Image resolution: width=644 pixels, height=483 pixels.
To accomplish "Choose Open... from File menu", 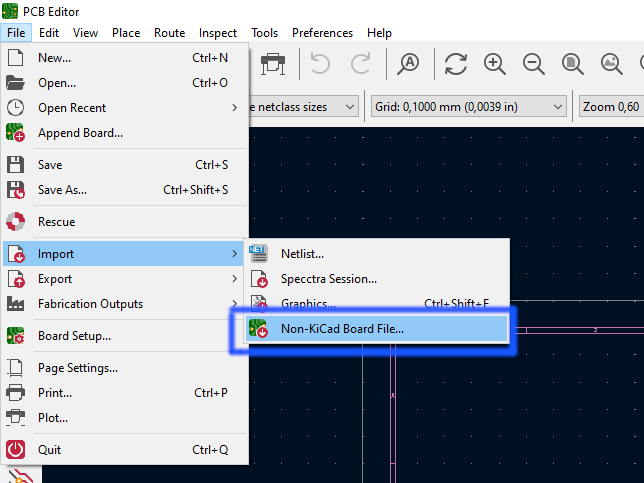I will tap(124, 83).
